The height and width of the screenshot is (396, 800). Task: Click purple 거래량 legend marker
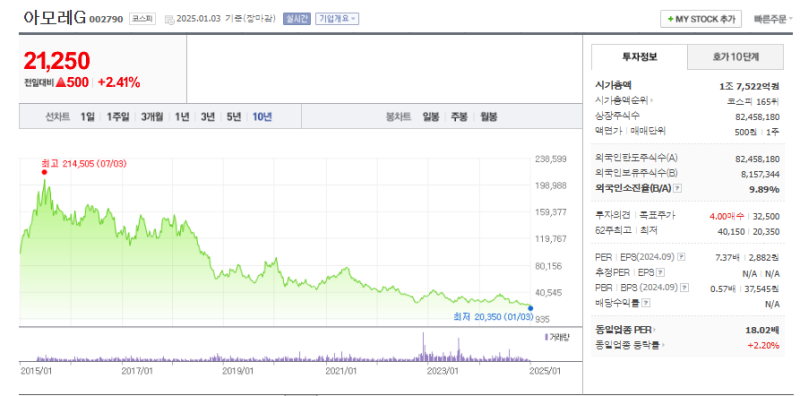(546, 337)
